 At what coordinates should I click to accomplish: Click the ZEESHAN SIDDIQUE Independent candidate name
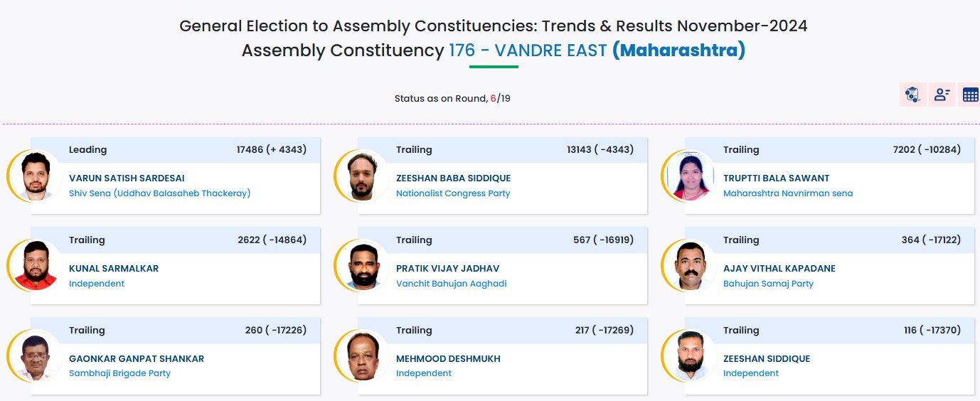point(767,359)
